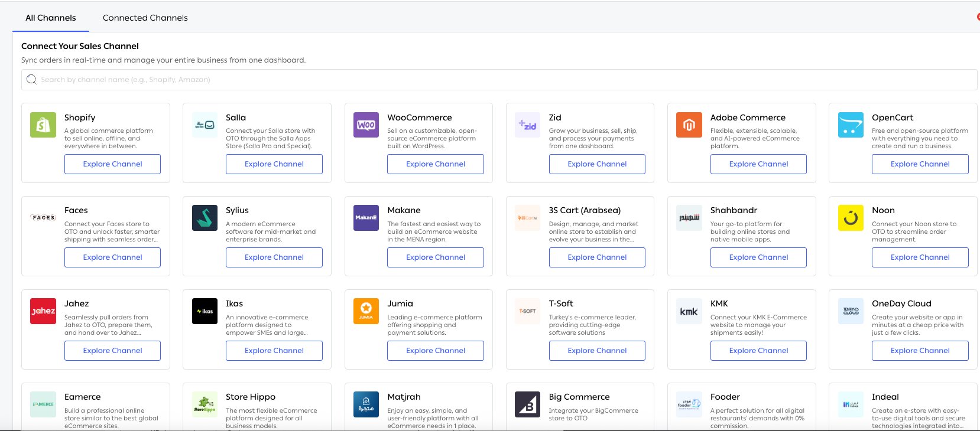Explore the Noon channel
Viewport: 980px width, 431px height.
tap(920, 257)
